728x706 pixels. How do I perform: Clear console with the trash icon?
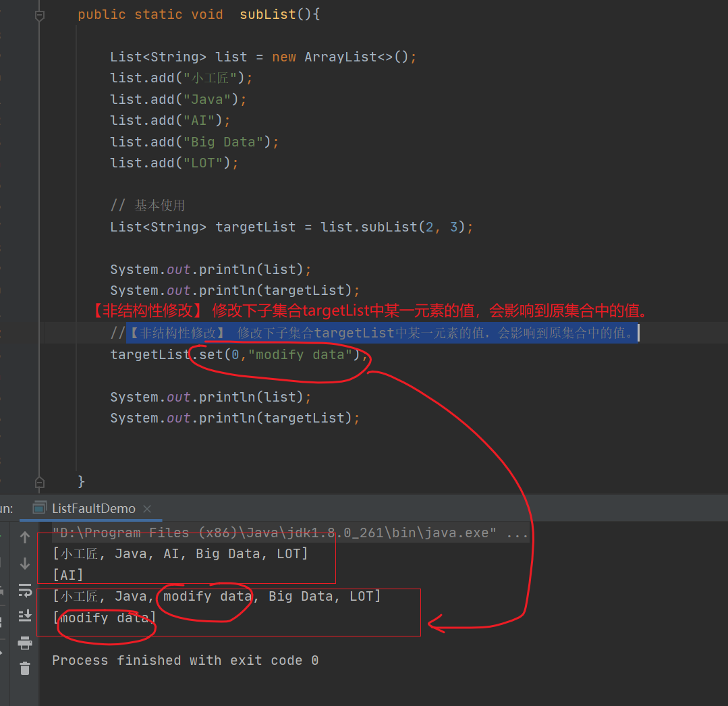click(25, 668)
